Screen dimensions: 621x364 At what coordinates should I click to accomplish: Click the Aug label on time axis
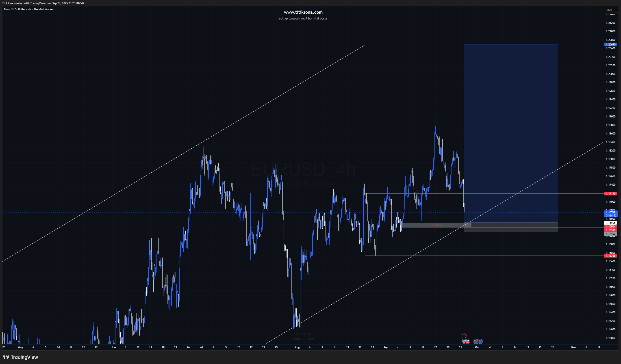click(297, 347)
